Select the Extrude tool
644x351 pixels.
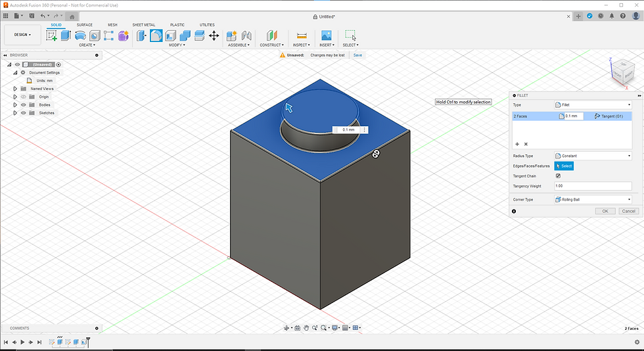pyautogui.click(x=66, y=35)
